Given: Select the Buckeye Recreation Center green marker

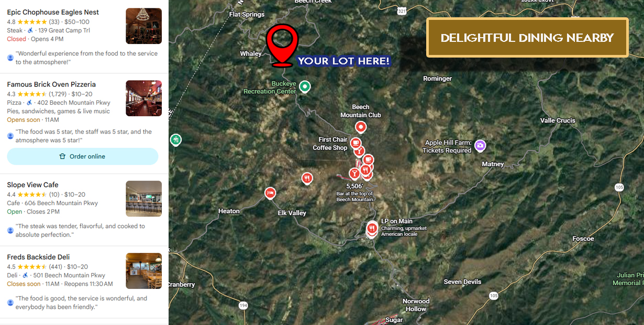Looking at the screenshot, I should click(x=304, y=86).
